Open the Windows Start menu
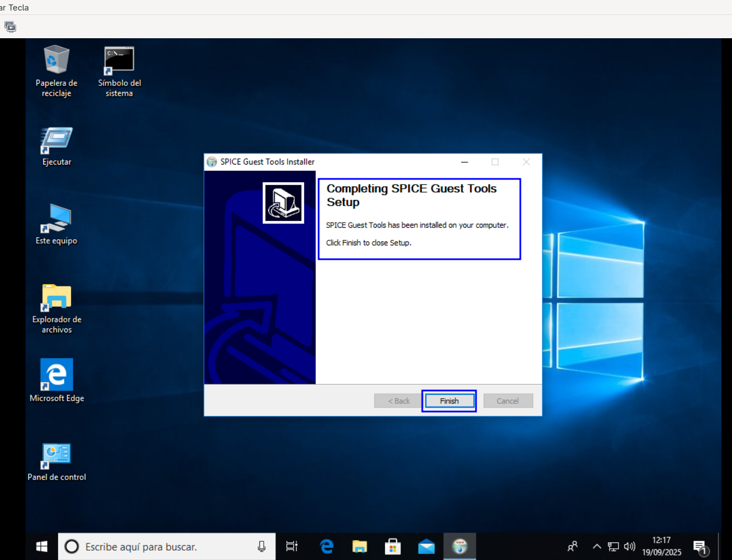732x560 pixels. [x=42, y=547]
